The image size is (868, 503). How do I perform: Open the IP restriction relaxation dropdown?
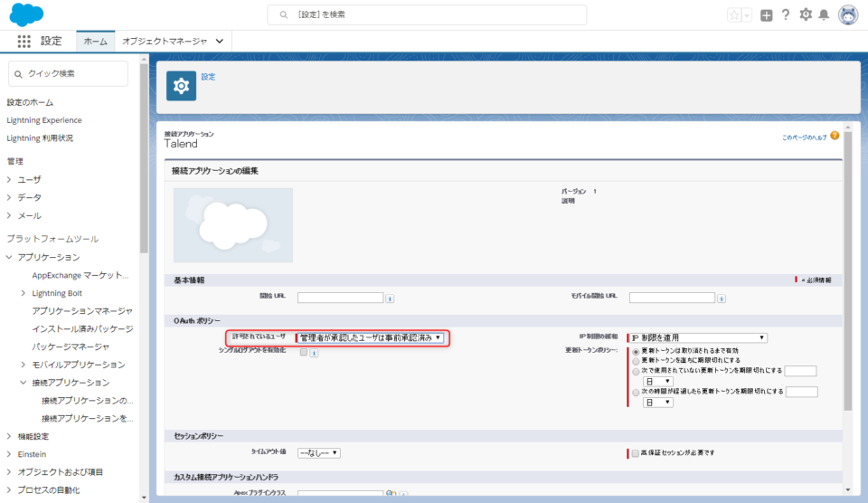point(698,337)
